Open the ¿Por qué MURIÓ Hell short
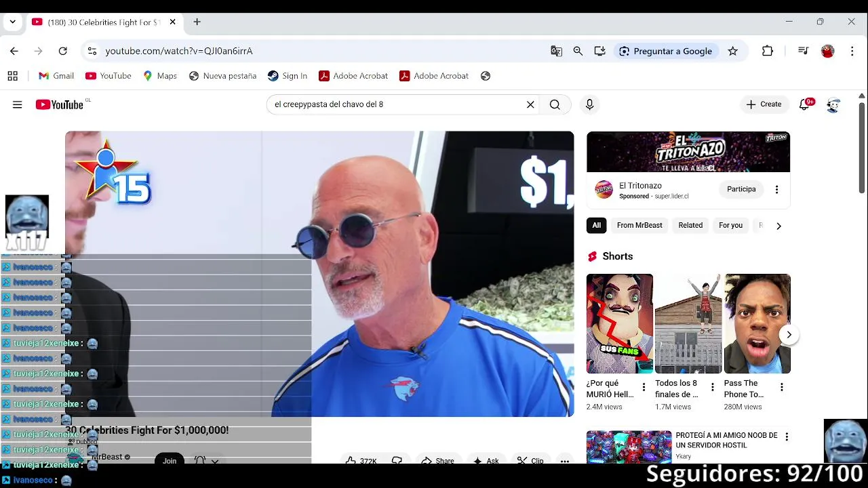Viewport: 868px width, 488px height. (619, 323)
